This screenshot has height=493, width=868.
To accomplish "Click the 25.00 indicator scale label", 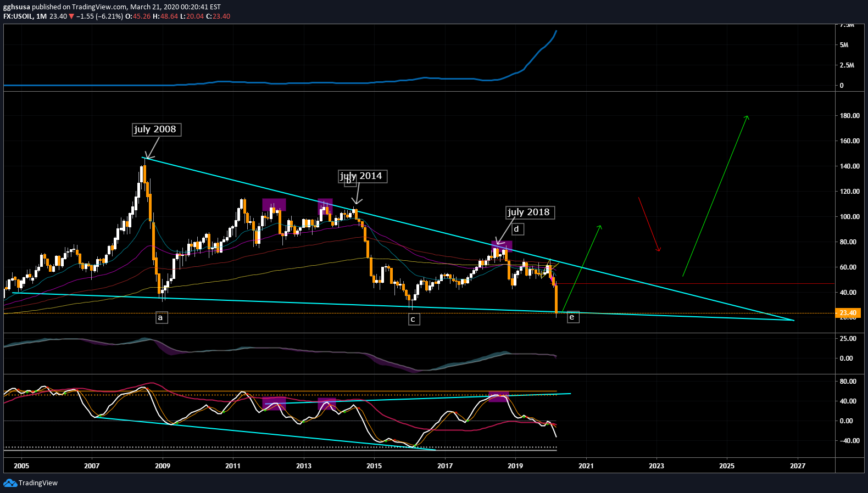I will click(x=848, y=339).
